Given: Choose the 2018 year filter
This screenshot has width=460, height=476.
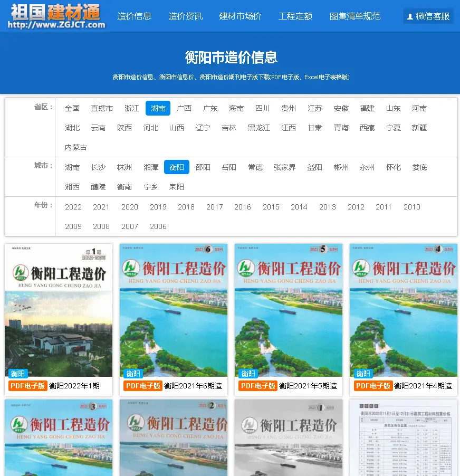Looking at the screenshot, I should 186,207.
